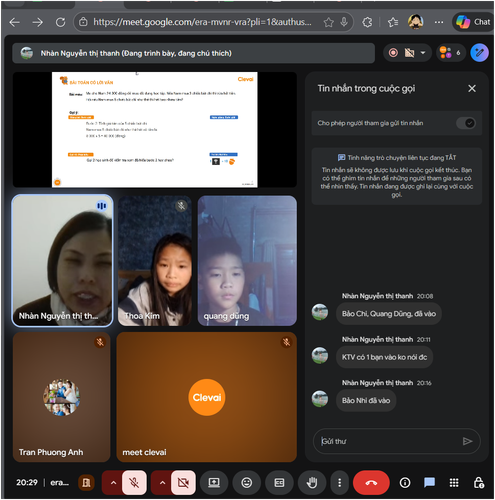
Task: Toggle allowing participants to send messages
Action: click(x=466, y=123)
